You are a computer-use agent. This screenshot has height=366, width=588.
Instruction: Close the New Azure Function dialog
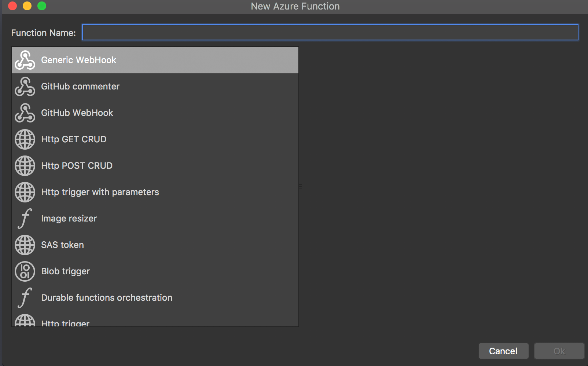pos(12,6)
